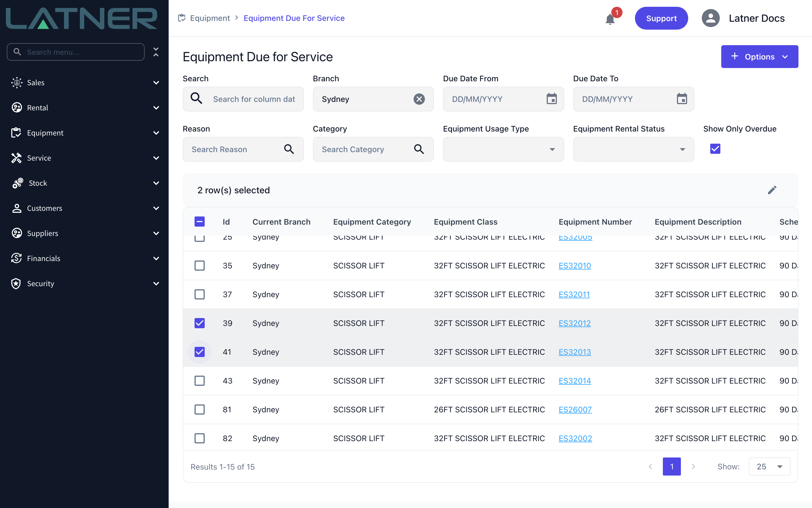Toggle the select-all header checkbox
This screenshot has height=508, width=812.
coord(200,222)
